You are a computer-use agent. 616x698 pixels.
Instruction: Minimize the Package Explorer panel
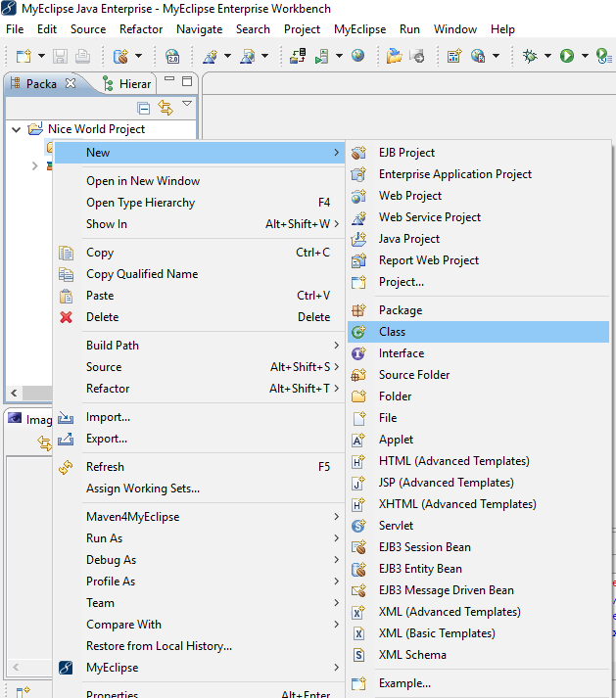[169, 78]
